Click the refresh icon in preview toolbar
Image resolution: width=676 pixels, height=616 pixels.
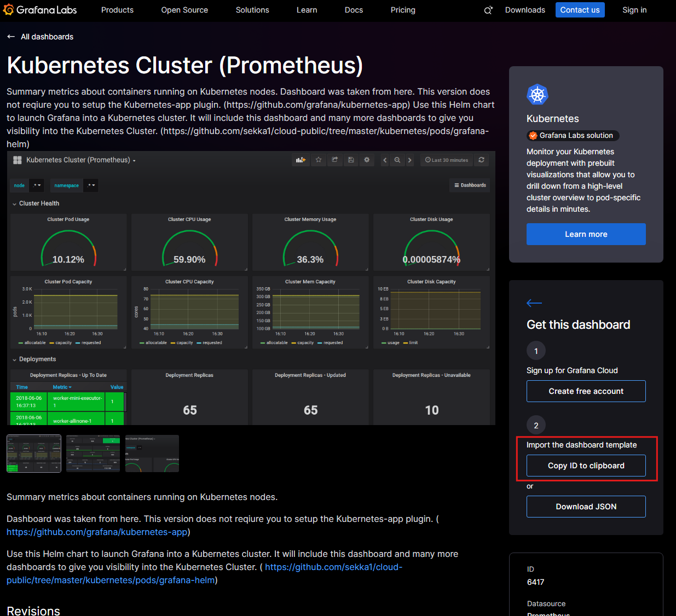click(x=481, y=160)
